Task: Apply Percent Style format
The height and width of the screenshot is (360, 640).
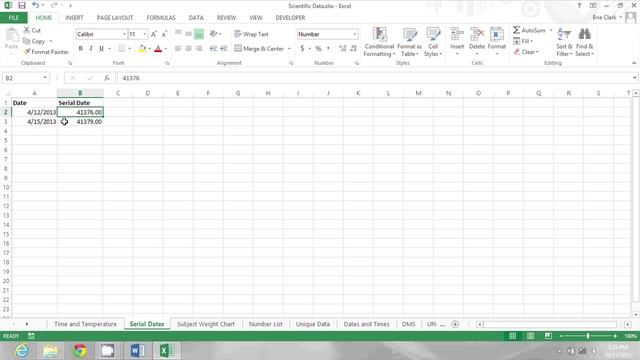Action: pyautogui.click(x=318, y=49)
